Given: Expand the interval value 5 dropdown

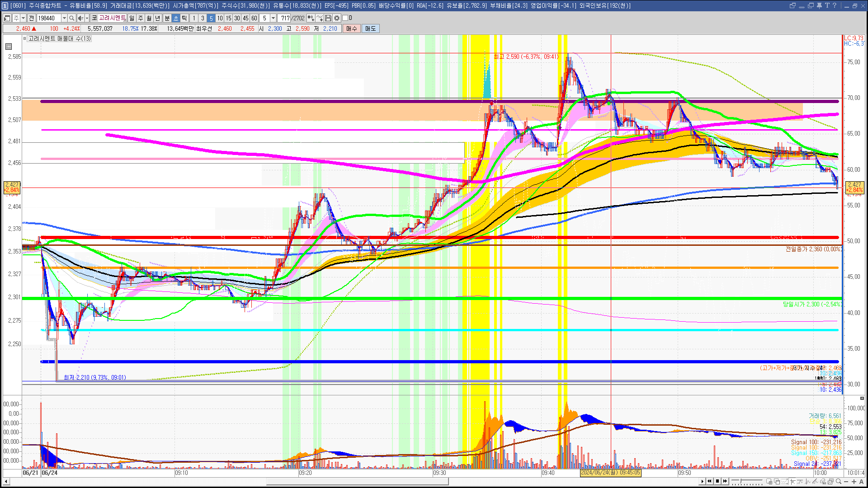Looking at the screenshot, I should [x=273, y=18].
